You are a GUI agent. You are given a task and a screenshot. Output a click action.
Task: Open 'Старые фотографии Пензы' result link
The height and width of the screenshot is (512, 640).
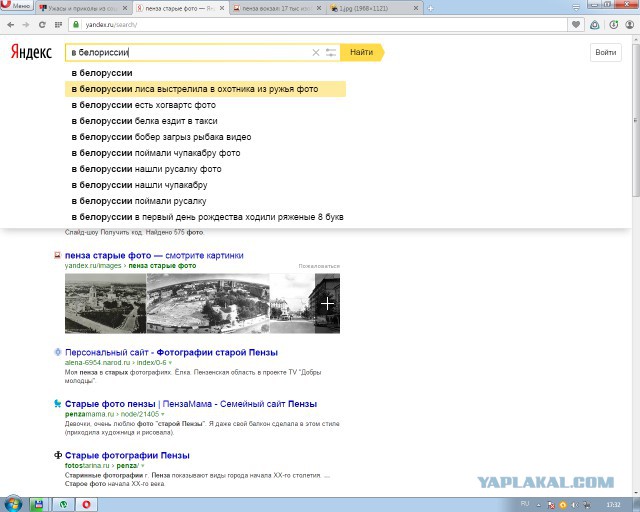(x=127, y=455)
